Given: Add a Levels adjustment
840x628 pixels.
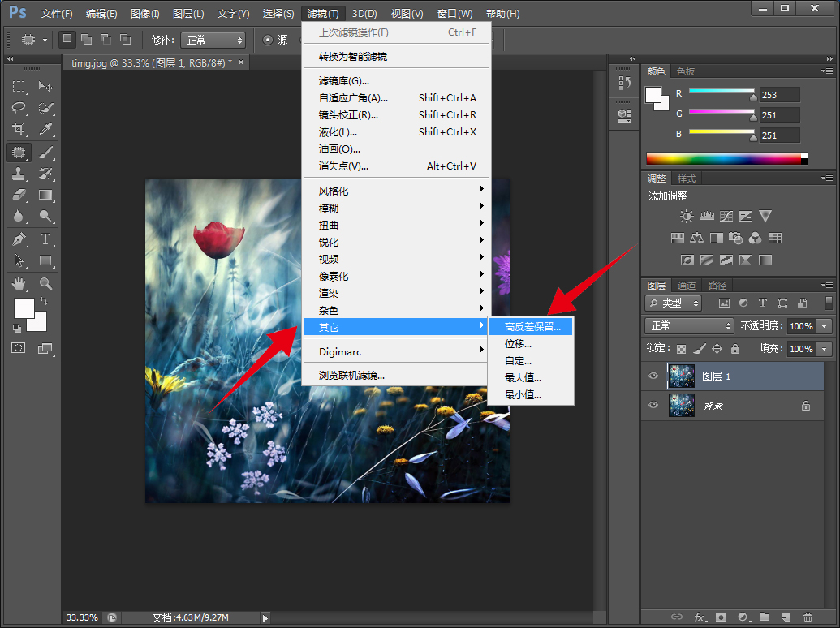Looking at the screenshot, I should tap(707, 217).
